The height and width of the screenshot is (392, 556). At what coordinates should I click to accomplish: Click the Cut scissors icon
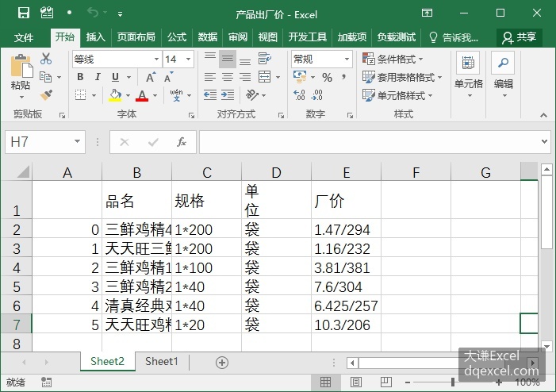point(46,59)
